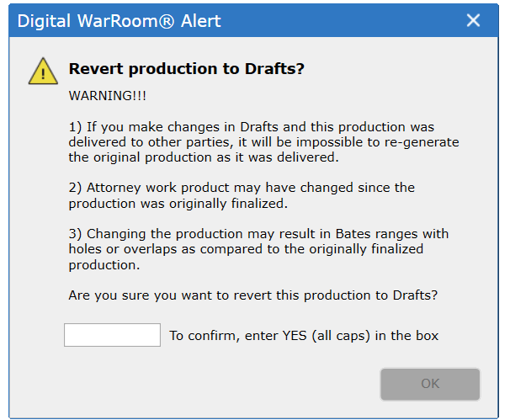
Task: Click the second warning about attorney work product
Action: [242, 195]
